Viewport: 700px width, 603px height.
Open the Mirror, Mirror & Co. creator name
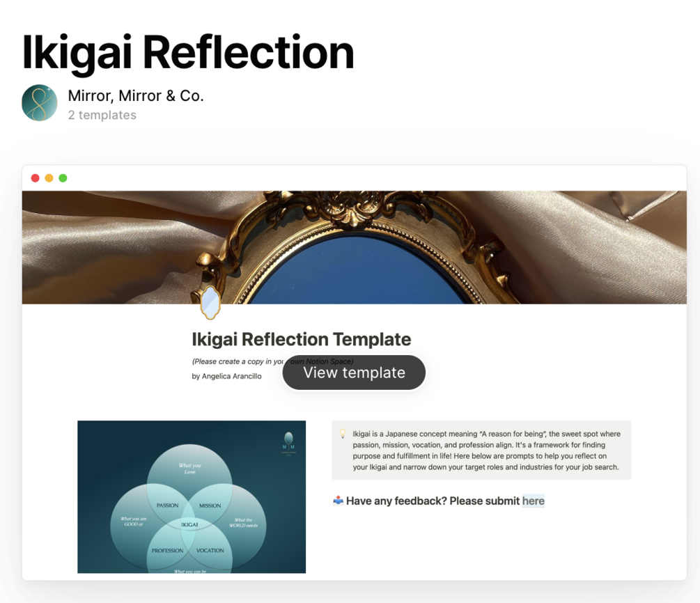(136, 95)
